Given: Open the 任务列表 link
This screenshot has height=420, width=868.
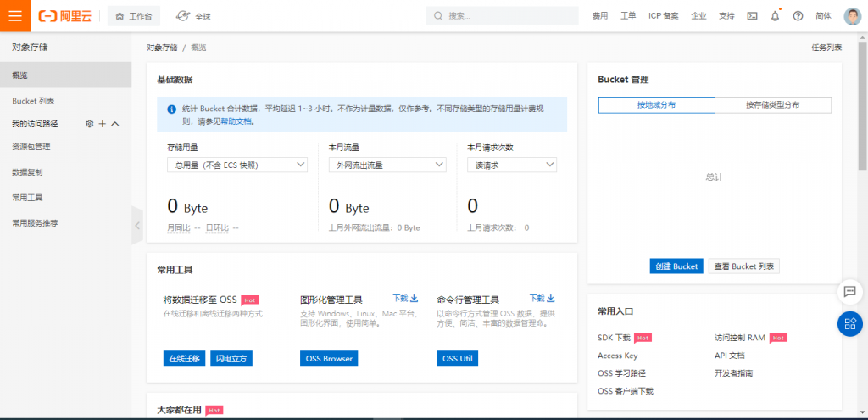Looking at the screenshot, I should tap(826, 48).
